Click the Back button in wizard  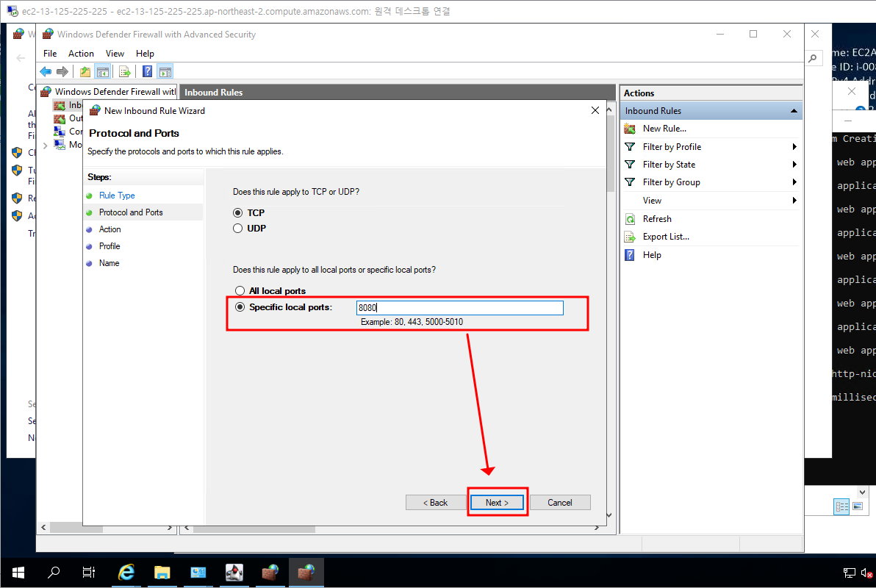click(x=435, y=503)
